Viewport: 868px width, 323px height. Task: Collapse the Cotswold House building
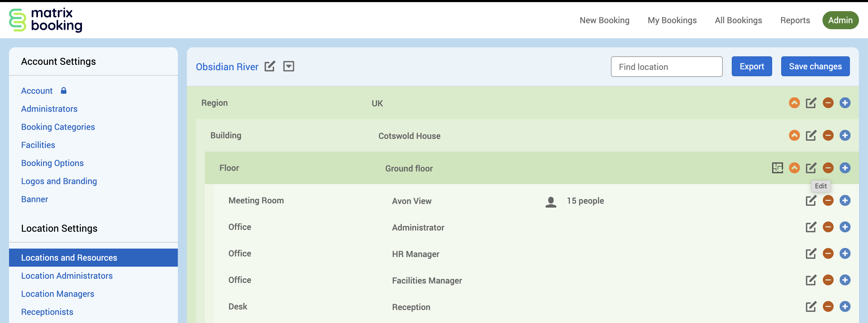[794, 135]
